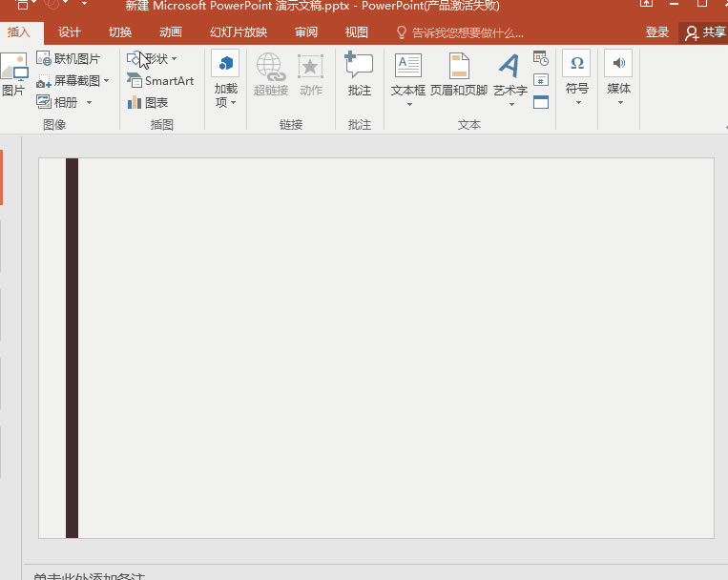Insert a SmartArt graphic

pos(160,81)
